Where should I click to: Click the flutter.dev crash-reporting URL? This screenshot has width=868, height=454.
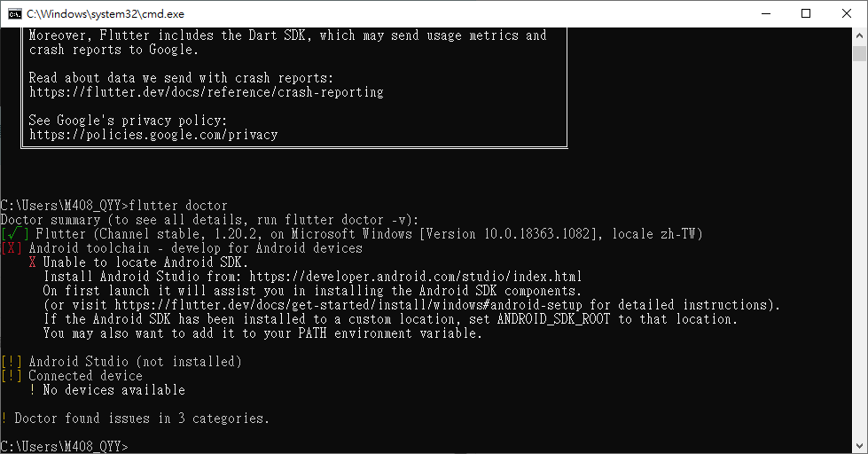click(x=207, y=92)
